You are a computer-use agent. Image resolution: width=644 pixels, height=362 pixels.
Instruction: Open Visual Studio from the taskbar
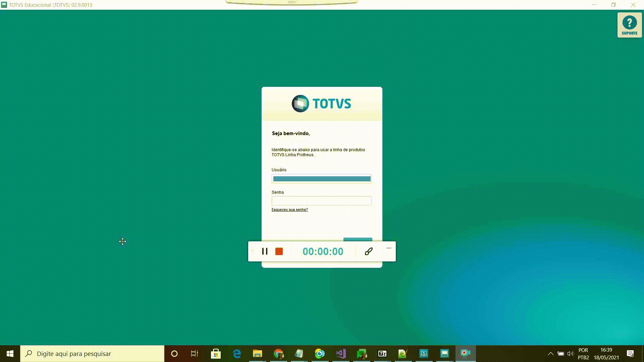341,354
